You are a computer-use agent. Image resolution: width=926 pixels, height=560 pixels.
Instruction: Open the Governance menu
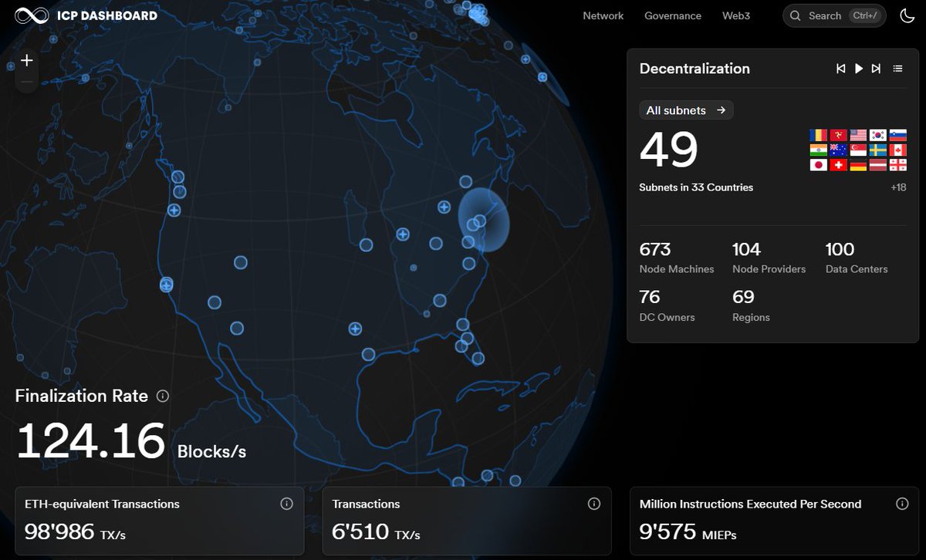(673, 15)
